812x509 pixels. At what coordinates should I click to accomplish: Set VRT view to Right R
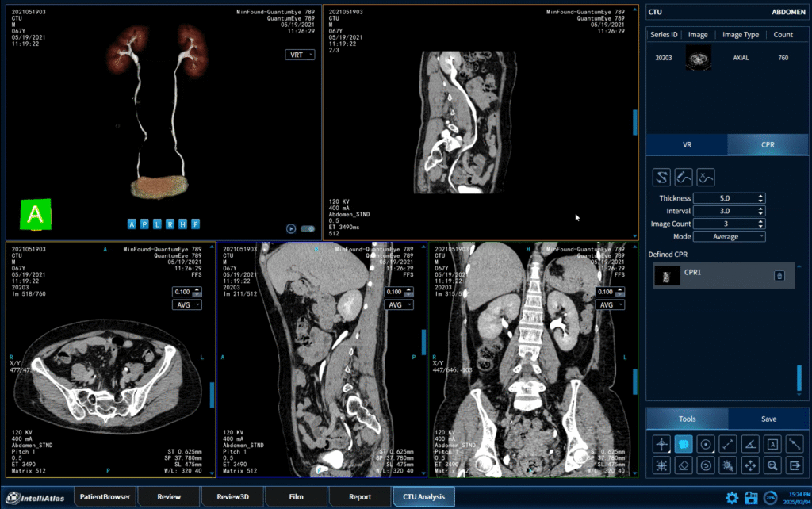tap(170, 224)
